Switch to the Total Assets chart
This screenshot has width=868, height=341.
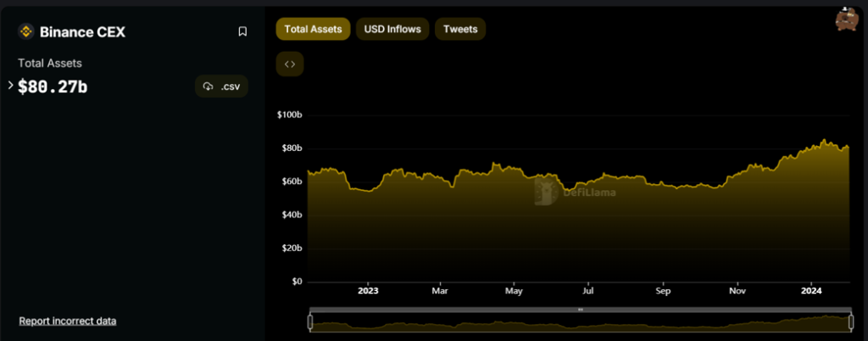[x=314, y=29]
